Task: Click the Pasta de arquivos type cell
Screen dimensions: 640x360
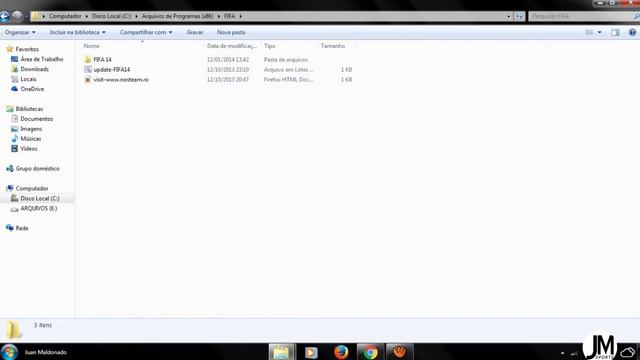Action: [286, 60]
